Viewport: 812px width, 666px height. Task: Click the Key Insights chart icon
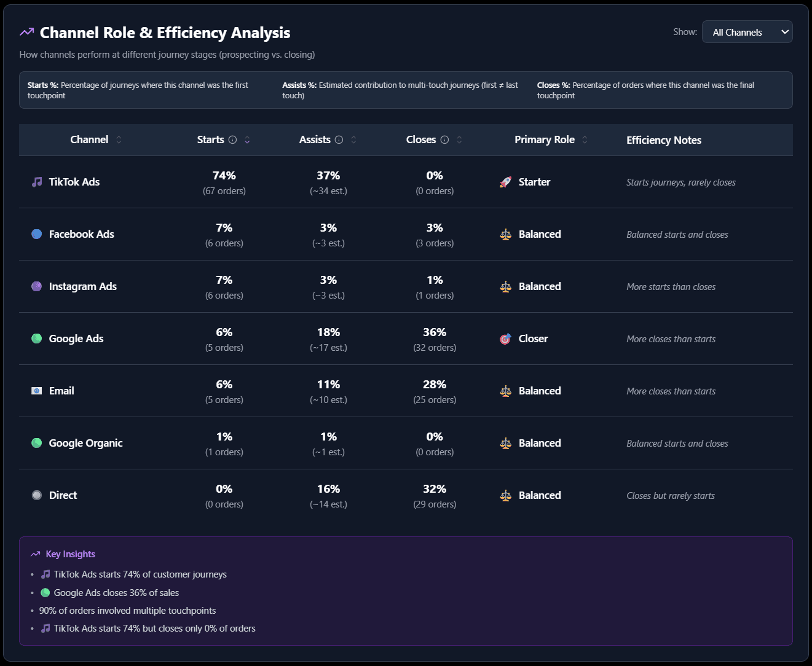[x=35, y=554]
